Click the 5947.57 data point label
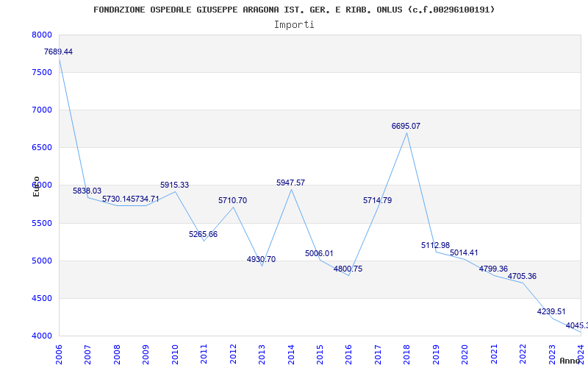 click(290, 183)
